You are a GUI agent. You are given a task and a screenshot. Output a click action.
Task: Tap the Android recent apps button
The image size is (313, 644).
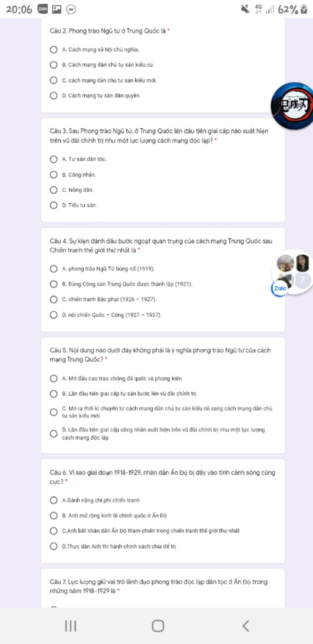71,626
